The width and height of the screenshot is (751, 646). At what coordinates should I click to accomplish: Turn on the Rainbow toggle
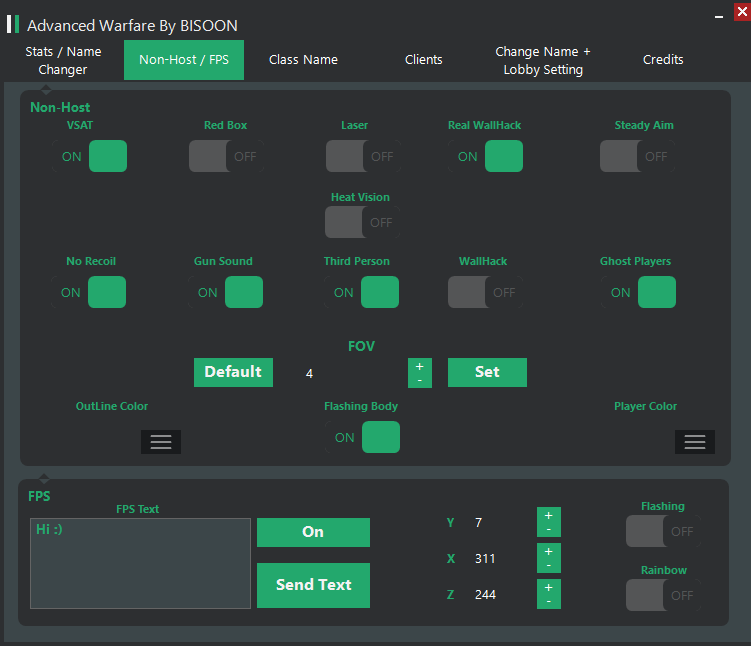click(663, 595)
